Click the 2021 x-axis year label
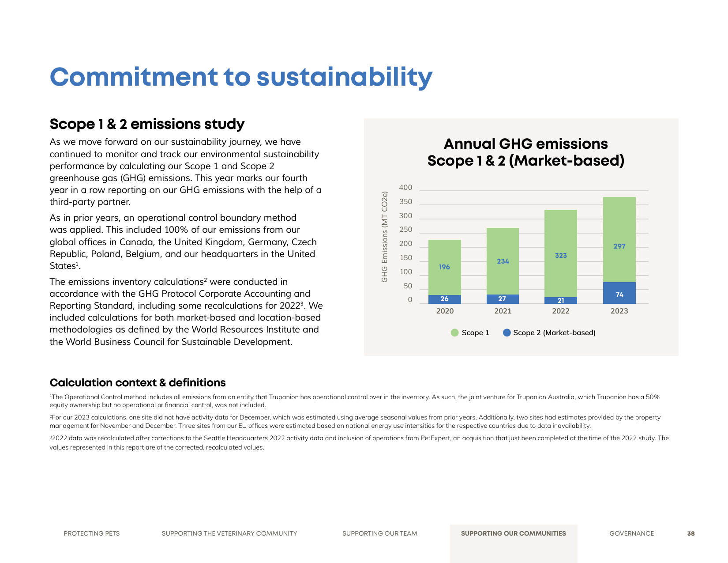The width and height of the screenshot is (728, 563). (503, 311)
